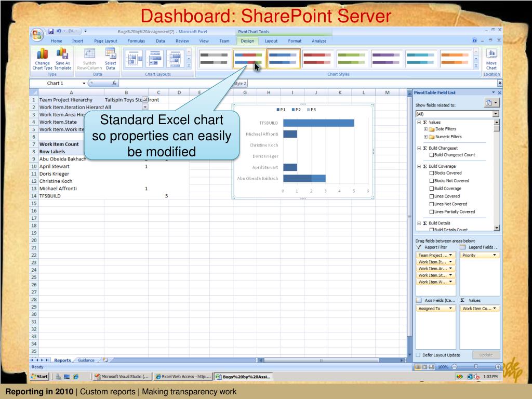Click the formula bar input field
Viewport: 532px width, 399px height.
[308, 83]
